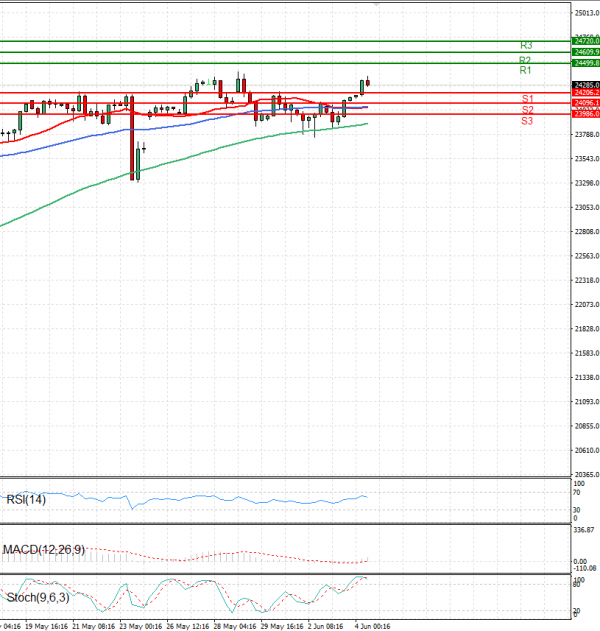Image resolution: width=600 pixels, height=631 pixels.
Task: Click the S2 support label
Action: click(527, 109)
